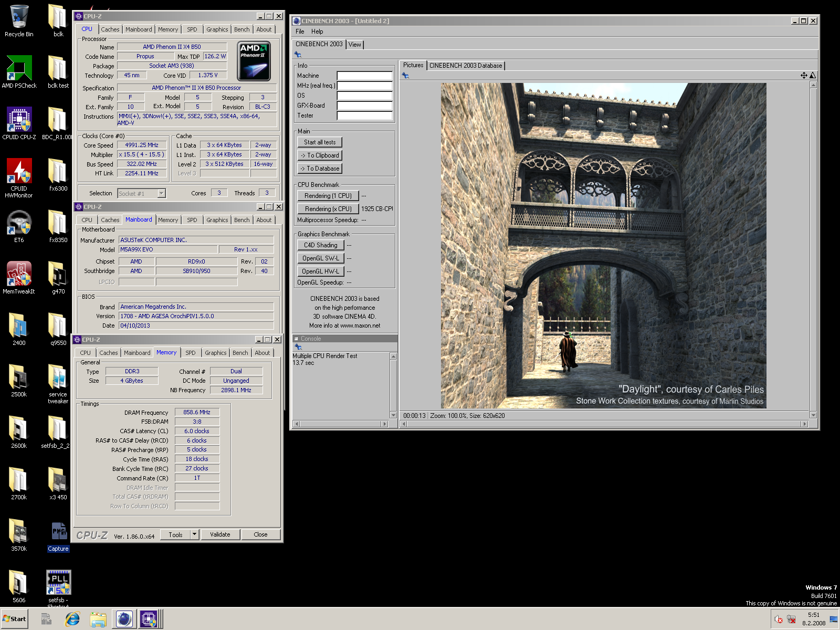Screen dimensions: 840x630
Task: Click the move/pan icon above the render picture
Action: click(x=804, y=76)
